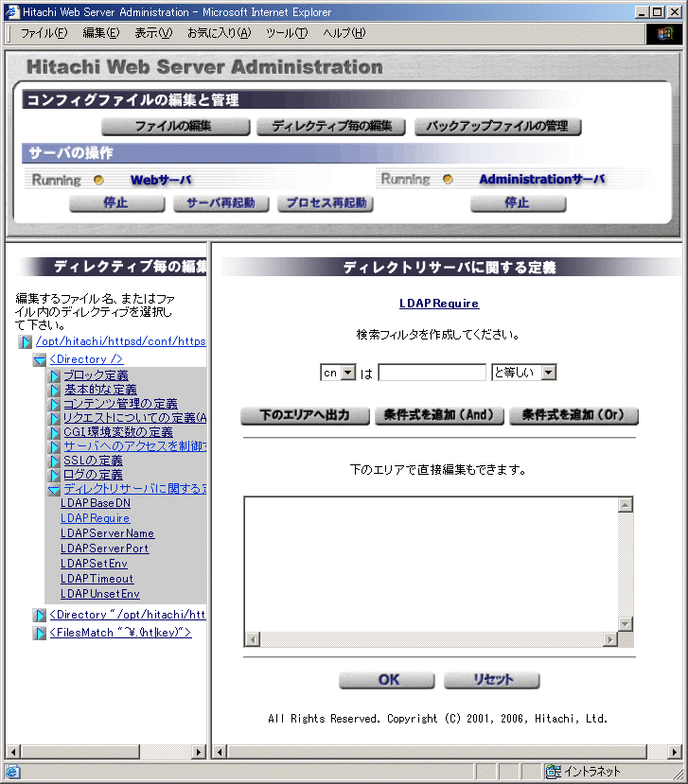Viewport: 688px width, 784px height.
Task: Click the リセット button
Action: (492, 681)
